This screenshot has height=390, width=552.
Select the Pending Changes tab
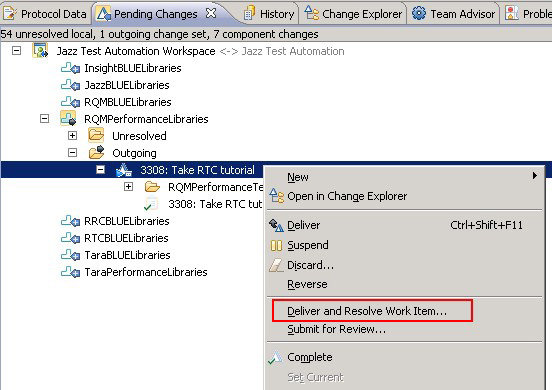point(155,14)
